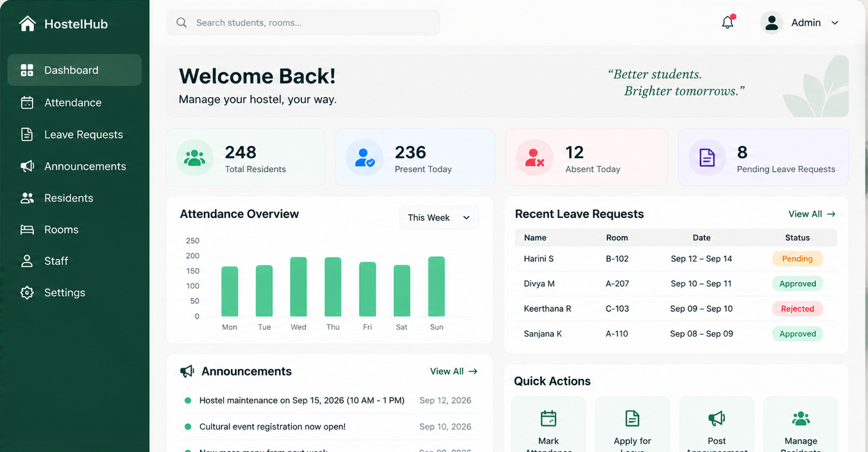Click the Sun bar in attendance chart
The image size is (868, 452).
coord(436,287)
